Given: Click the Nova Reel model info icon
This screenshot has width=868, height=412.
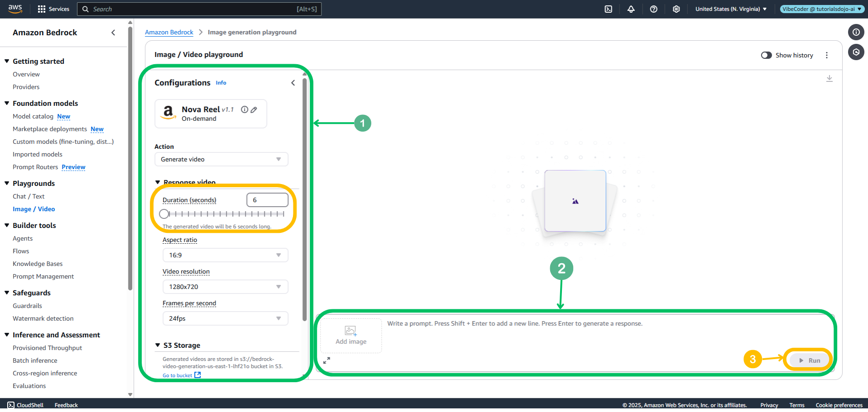Looking at the screenshot, I should pyautogui.click(x=245, y=109).
